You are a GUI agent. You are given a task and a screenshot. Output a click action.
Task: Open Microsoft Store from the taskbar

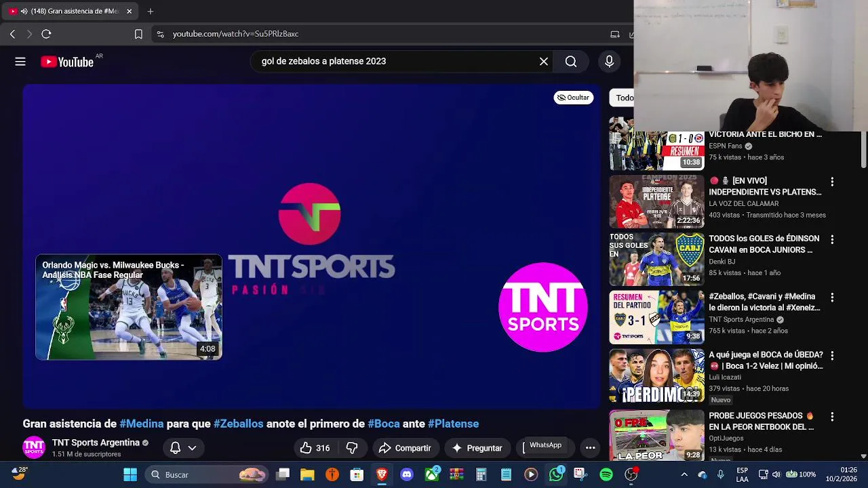coord(357,474)
